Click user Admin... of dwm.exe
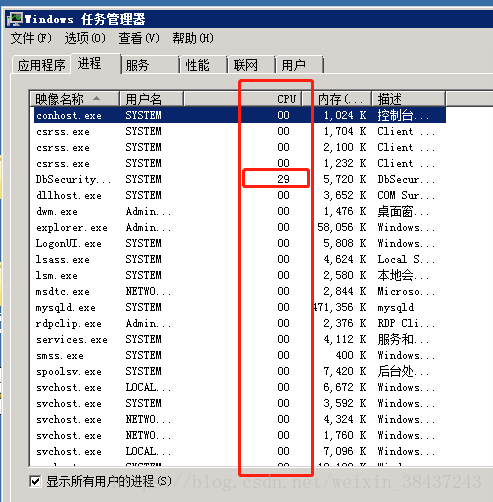This screenshot has height=502, width=493. point(148,211)
